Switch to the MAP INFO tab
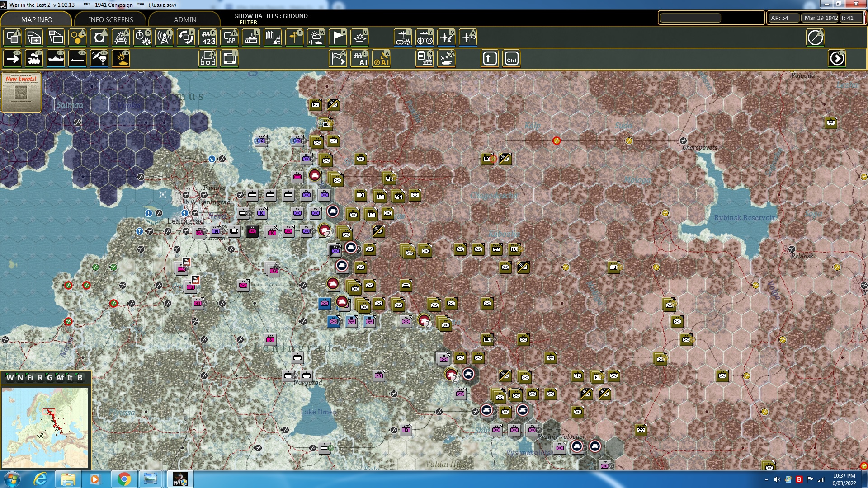The width and height of the screenshot is (868, 488). tap(37, 19)
